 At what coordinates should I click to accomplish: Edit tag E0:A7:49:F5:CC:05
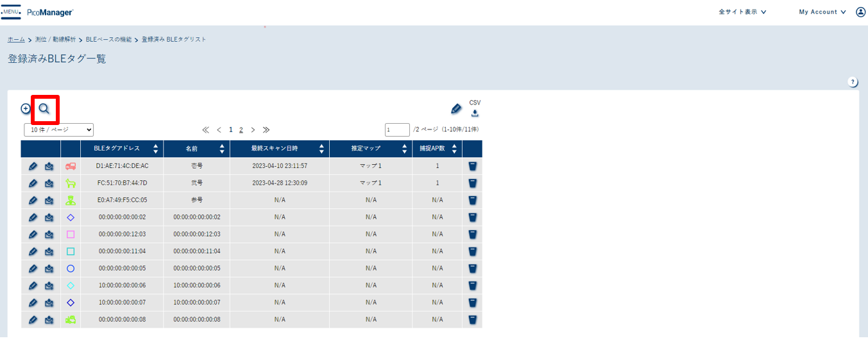(x=33, y=200)
